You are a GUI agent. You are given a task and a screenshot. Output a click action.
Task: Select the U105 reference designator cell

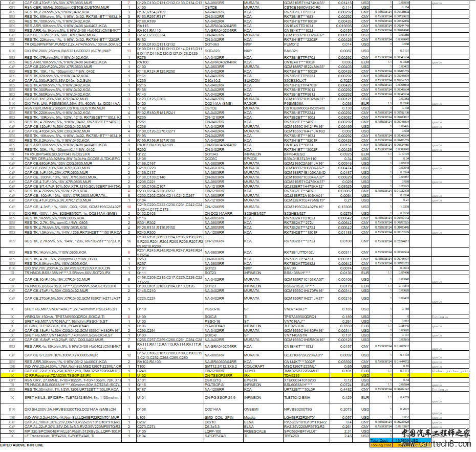pyautogui.click(x=170, y=431)
